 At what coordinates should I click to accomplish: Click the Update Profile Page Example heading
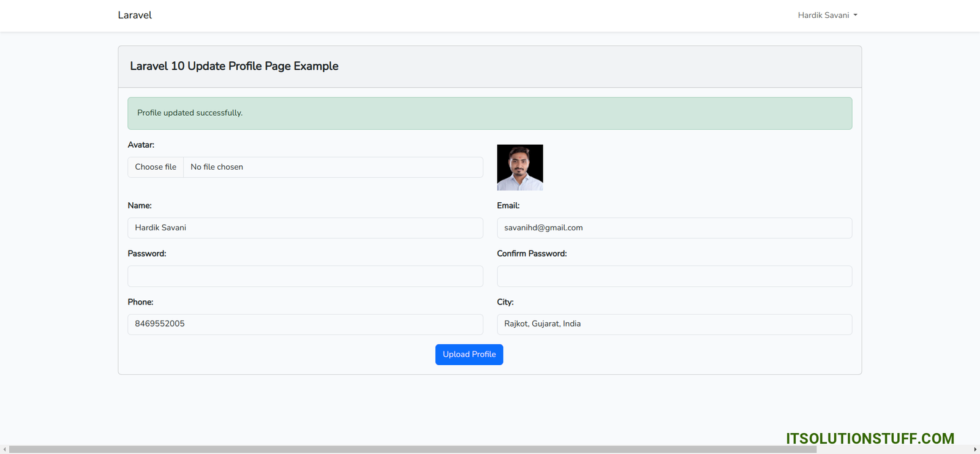234,66
